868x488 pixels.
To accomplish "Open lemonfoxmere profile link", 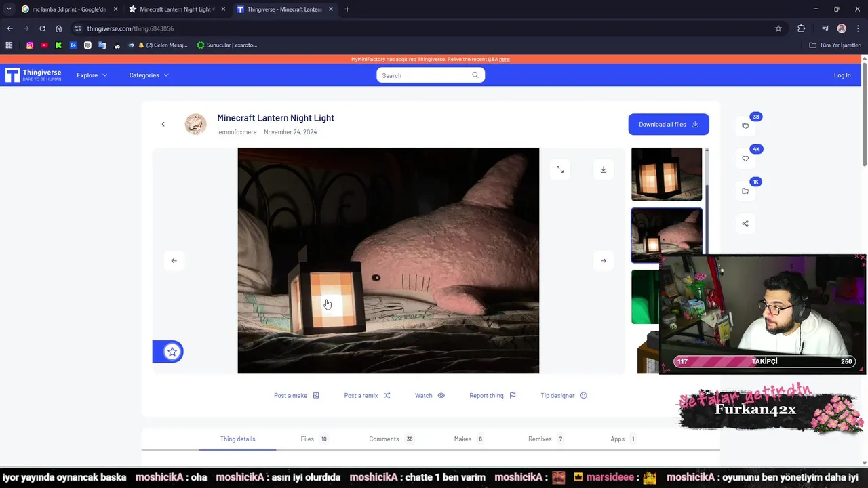I will coord(237,132).
